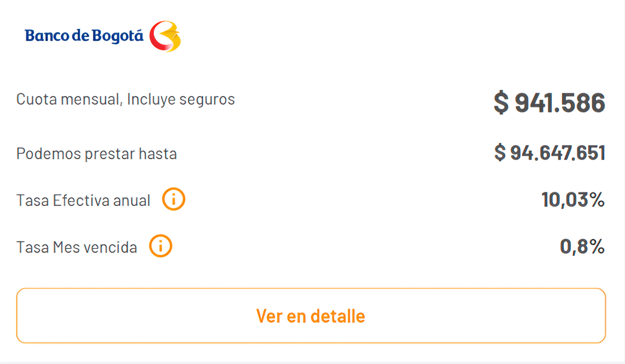Select the loan amount $94.647.651
Viewport: 625px width, 364px height.
[550, 153]
